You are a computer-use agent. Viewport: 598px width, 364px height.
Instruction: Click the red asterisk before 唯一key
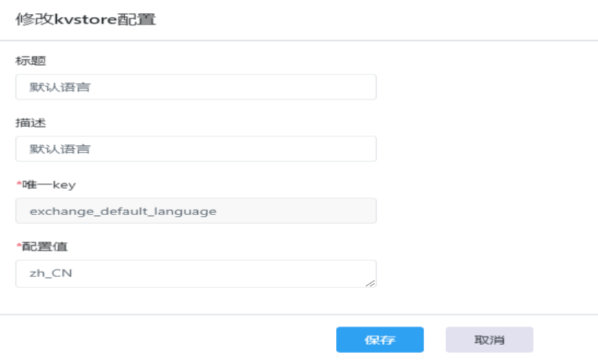[19, 184]
